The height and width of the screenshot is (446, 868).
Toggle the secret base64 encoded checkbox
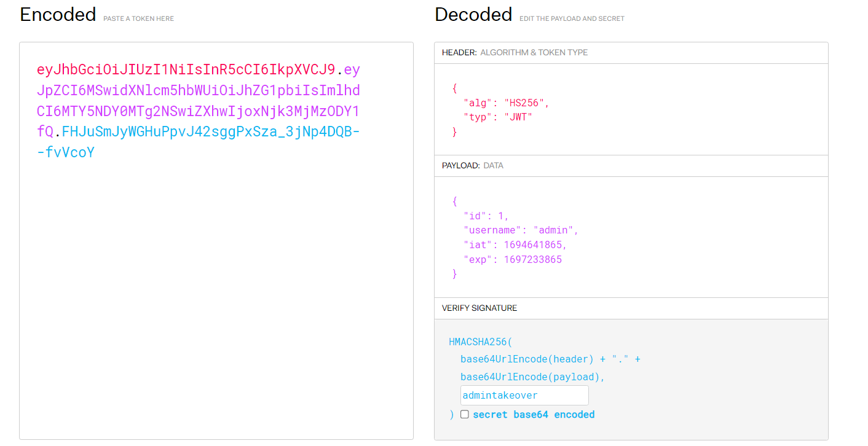[x=465, y=414]
